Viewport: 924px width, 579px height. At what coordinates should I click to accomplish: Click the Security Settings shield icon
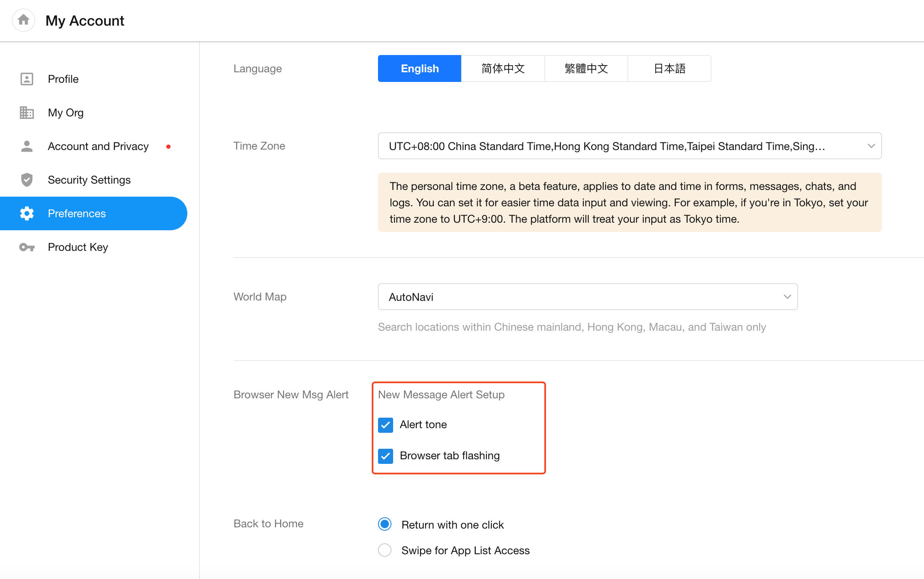27,180
